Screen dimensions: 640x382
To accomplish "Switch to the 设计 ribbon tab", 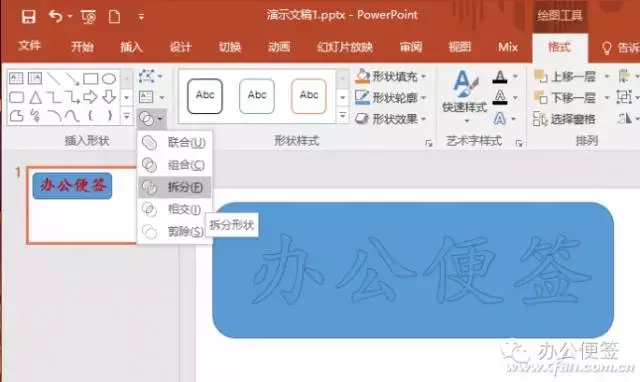I will pos(180,47).
